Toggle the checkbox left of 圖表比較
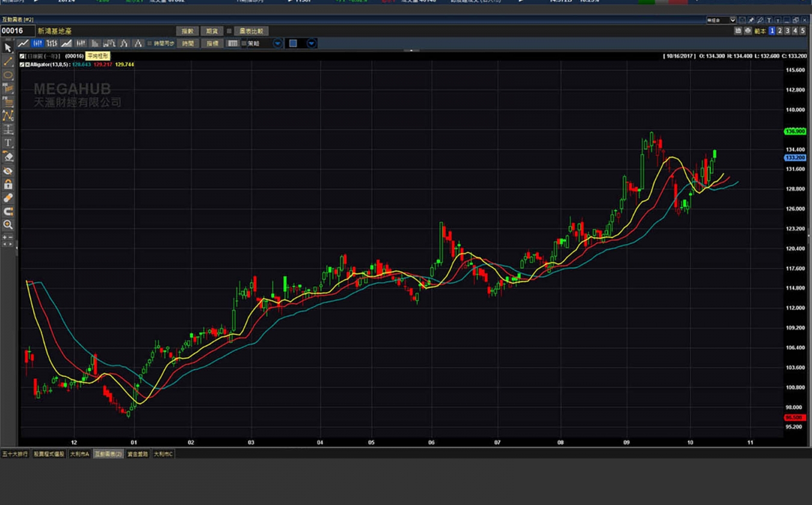 [229, 31]
